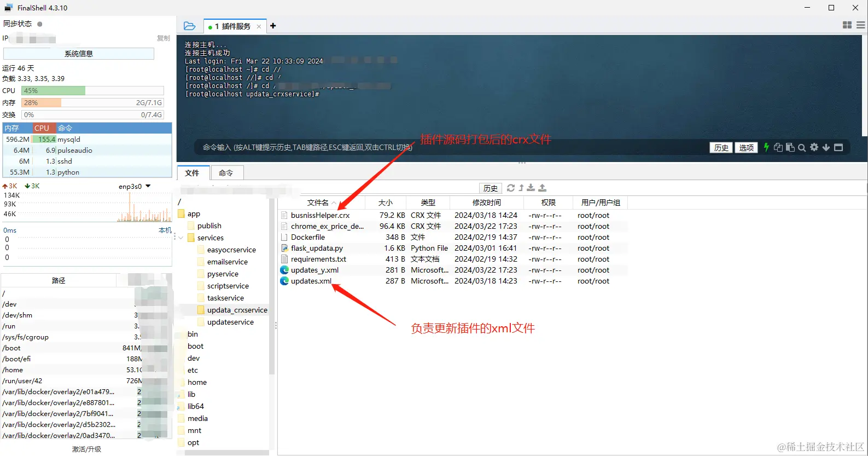Select the mysqld process row

[x=88, y=139]
